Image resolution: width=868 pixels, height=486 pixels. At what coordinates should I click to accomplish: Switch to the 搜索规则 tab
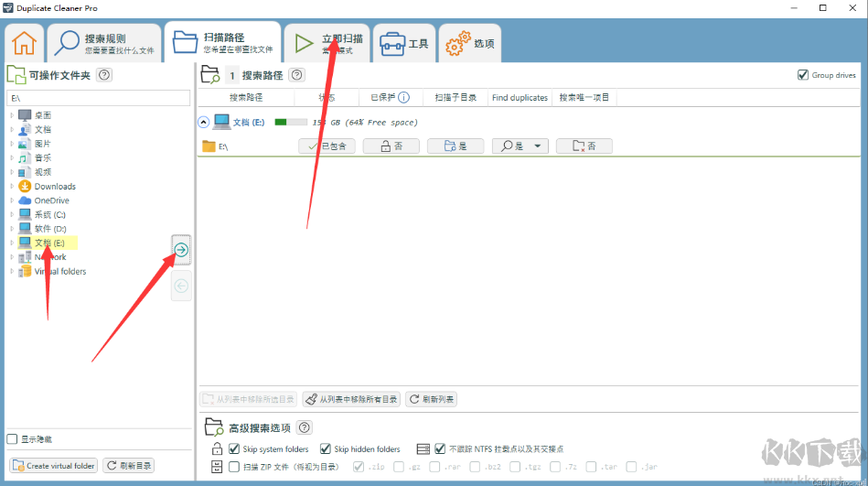tap(104, 43)
